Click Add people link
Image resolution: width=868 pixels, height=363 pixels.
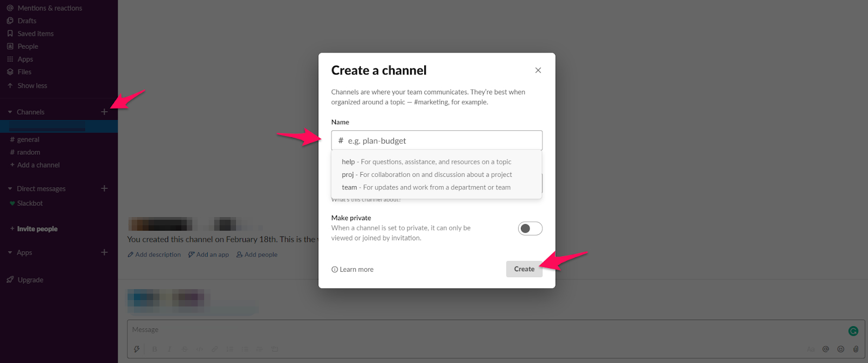tap(257, 254)
